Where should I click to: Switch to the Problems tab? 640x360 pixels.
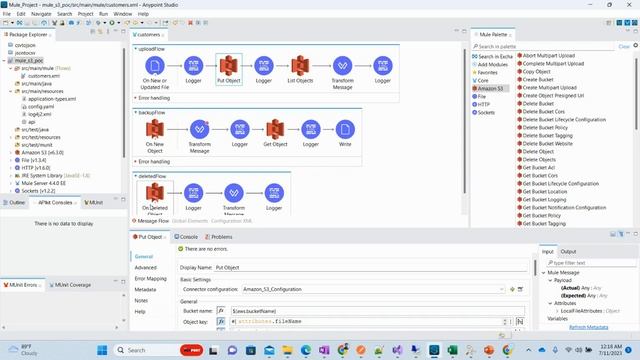tap(218, 237)
